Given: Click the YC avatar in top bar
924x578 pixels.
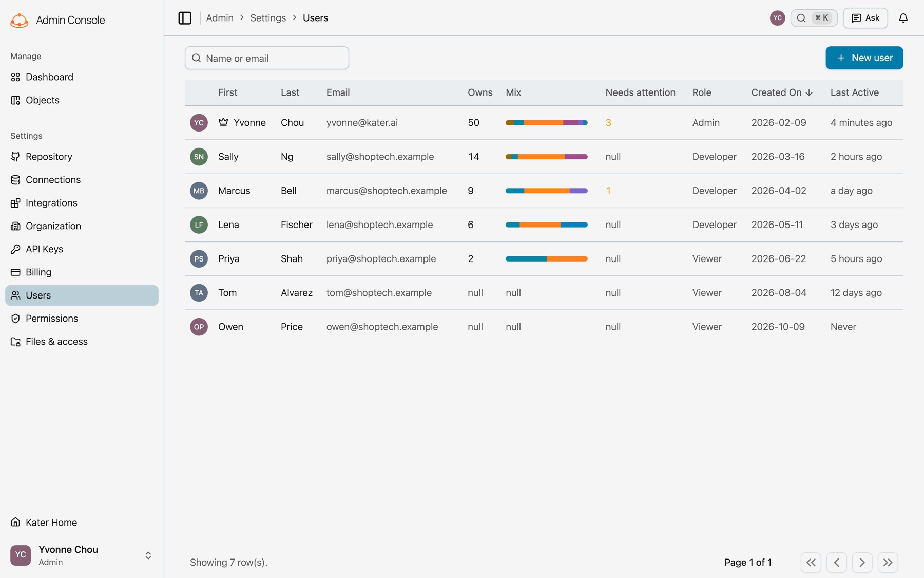Looking at the screenshot, I should pyautogui.click(x=777, y=18).
